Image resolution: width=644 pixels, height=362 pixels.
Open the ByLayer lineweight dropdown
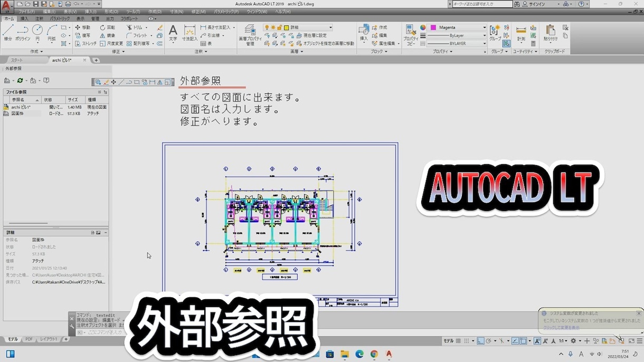(x=457, y=35)
